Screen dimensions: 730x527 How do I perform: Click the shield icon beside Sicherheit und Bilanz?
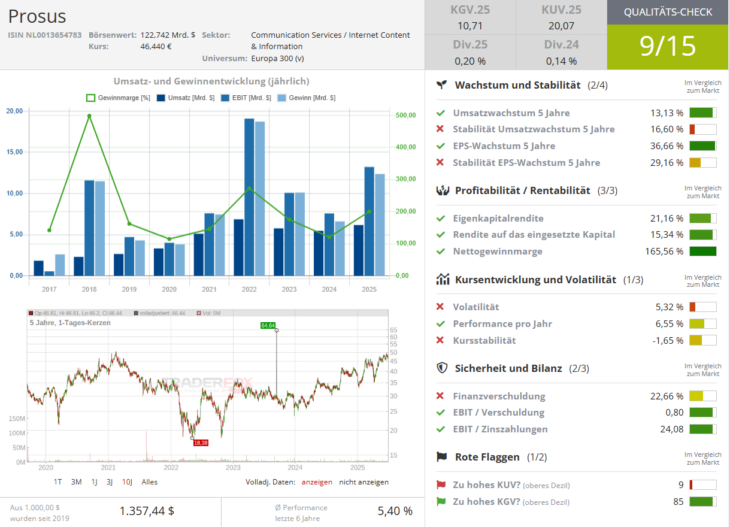(x=442, y=368)
